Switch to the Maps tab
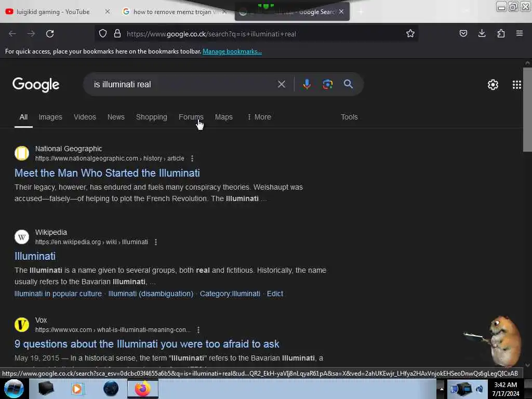Viewport: 532px width, 399px height. pyautogui.click(x=223, y=117)
